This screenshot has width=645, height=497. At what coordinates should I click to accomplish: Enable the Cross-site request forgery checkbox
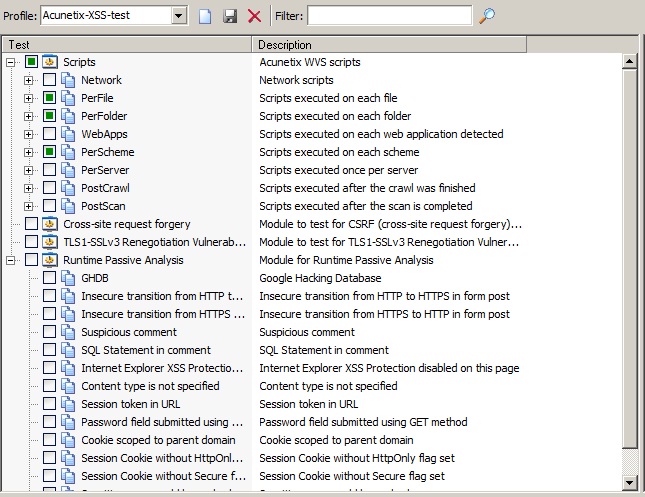click(x=31, y=224)
